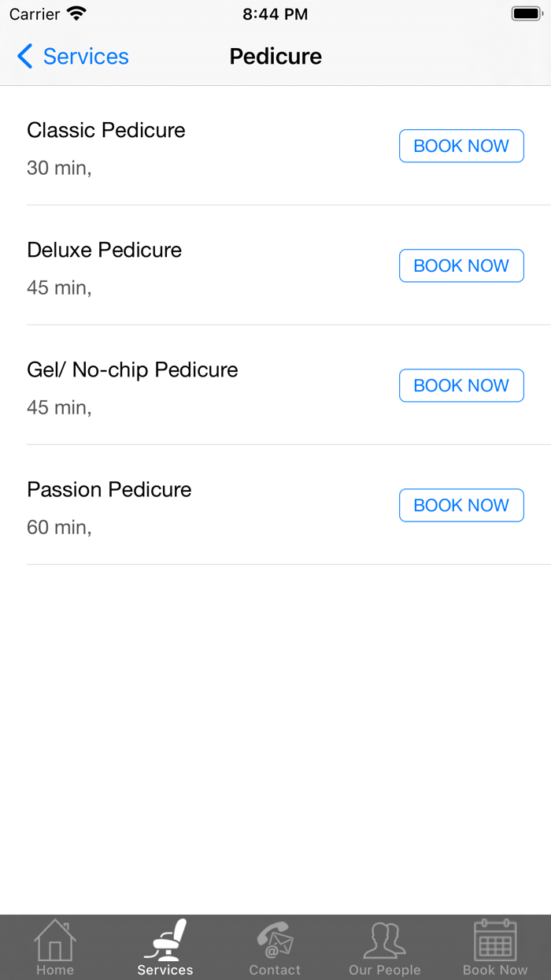
Task: Tap the battery icon
Action: (x=523, y=13)
